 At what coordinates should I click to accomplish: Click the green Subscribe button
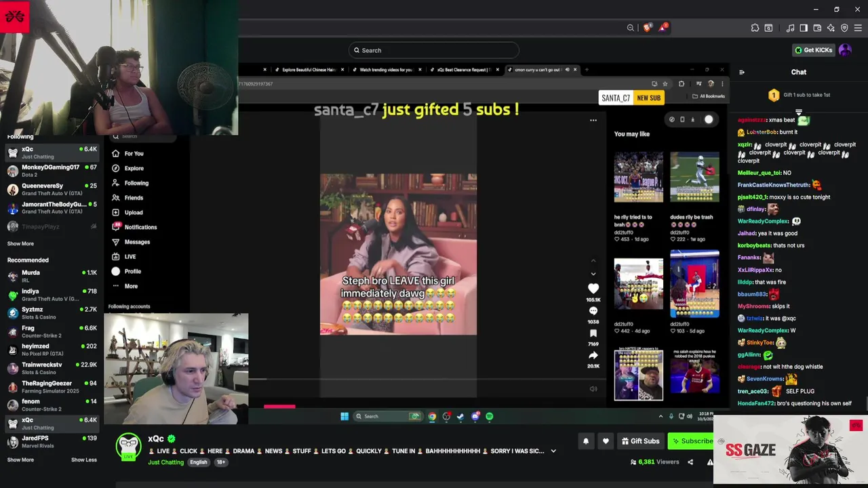pyautogui.click(x=691, y=441)
